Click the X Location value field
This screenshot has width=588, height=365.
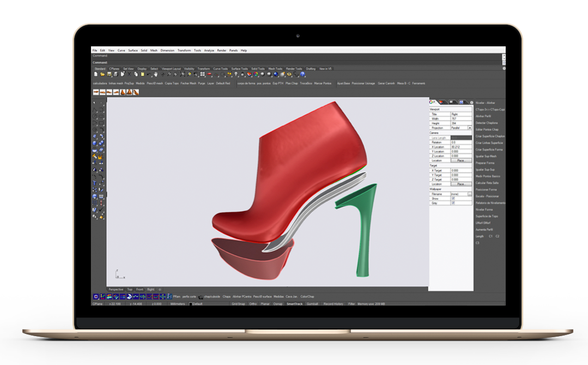point(461,147)
